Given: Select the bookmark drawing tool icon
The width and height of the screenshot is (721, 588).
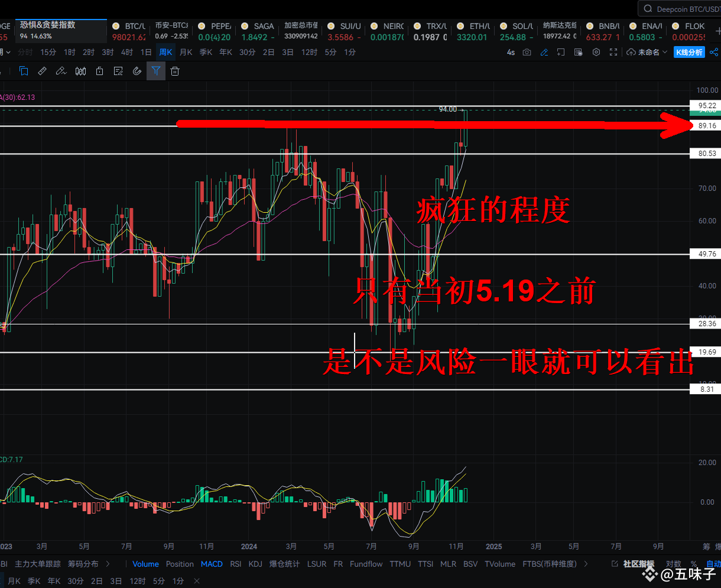Looking at the screenshot, I should tap(24, 72).
